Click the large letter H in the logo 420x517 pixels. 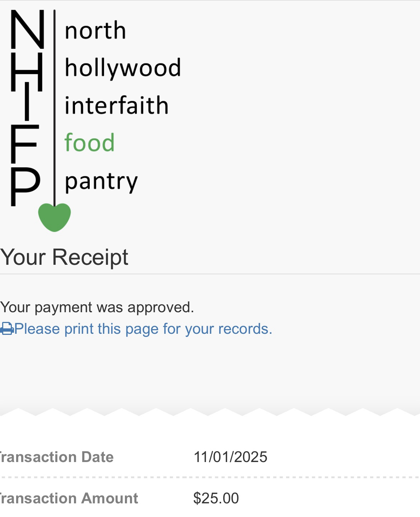(27, 71)
